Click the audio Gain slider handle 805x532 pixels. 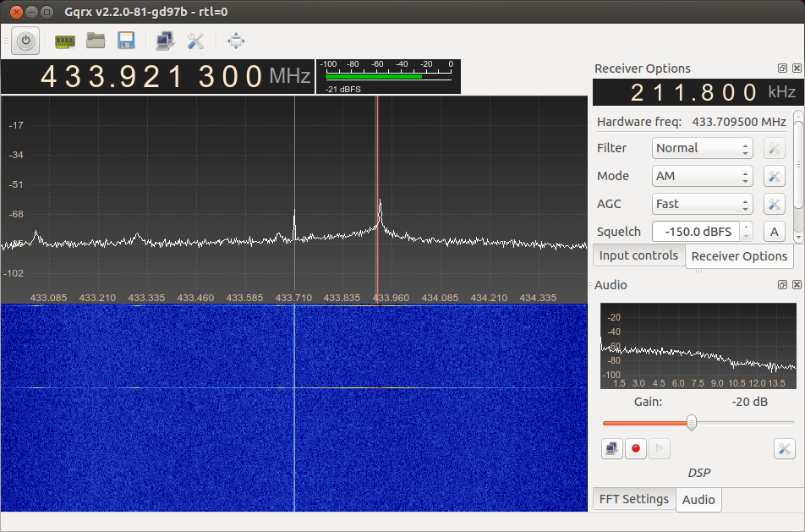click(692, 423)
